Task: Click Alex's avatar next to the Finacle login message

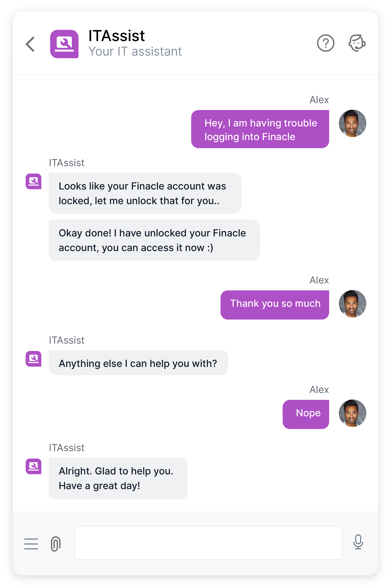Action: [352, 123]
